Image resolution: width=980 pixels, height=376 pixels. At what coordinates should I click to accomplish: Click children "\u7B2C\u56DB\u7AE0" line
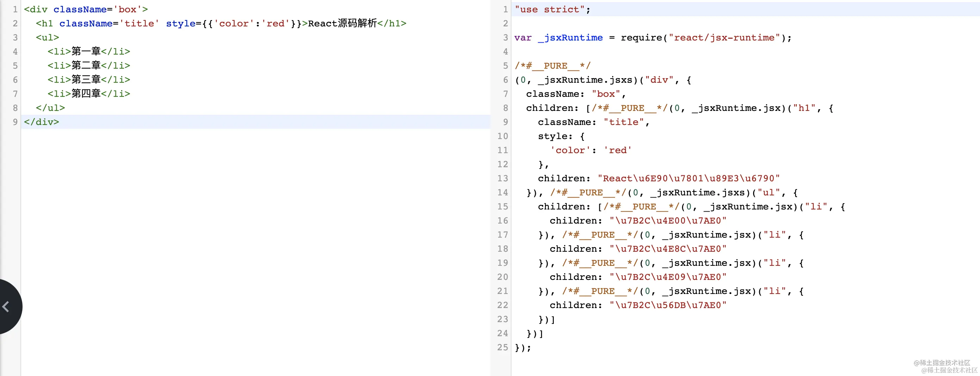(x=638, y=305)
